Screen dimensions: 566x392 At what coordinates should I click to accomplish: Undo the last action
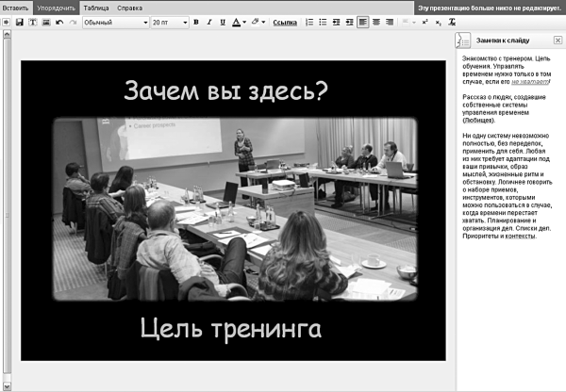(x=59, y=22)
